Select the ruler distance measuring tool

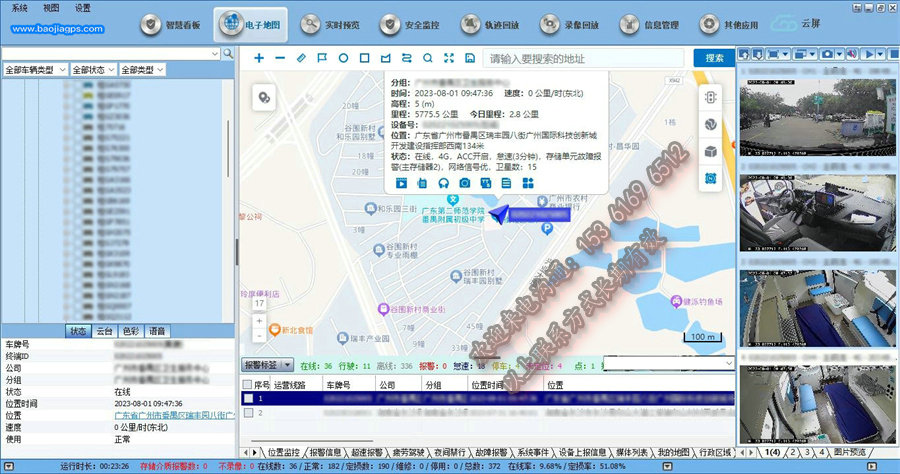pos(301,58)
